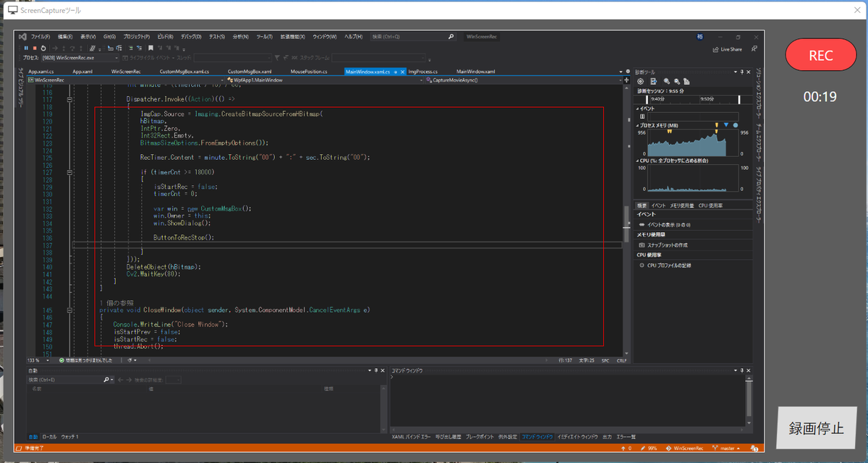Image resolution: width=868 pixels, height=463 pixels.
Task: Click the red stop debugging icon
Action: point(34,48)
